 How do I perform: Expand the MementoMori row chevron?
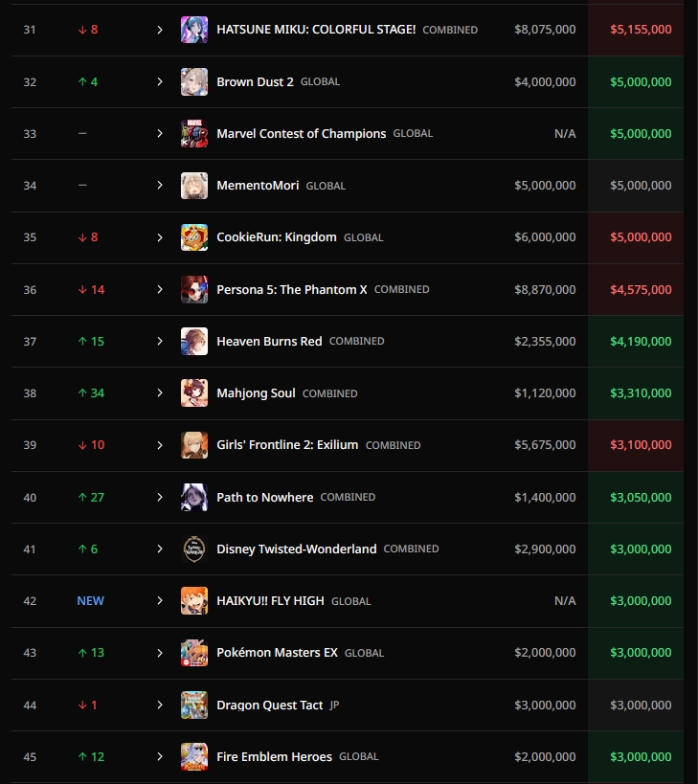click(x=160, y=186)
